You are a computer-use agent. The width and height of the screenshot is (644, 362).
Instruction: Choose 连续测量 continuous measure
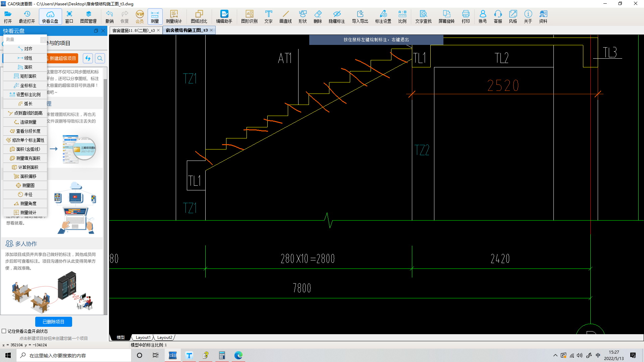25,122
